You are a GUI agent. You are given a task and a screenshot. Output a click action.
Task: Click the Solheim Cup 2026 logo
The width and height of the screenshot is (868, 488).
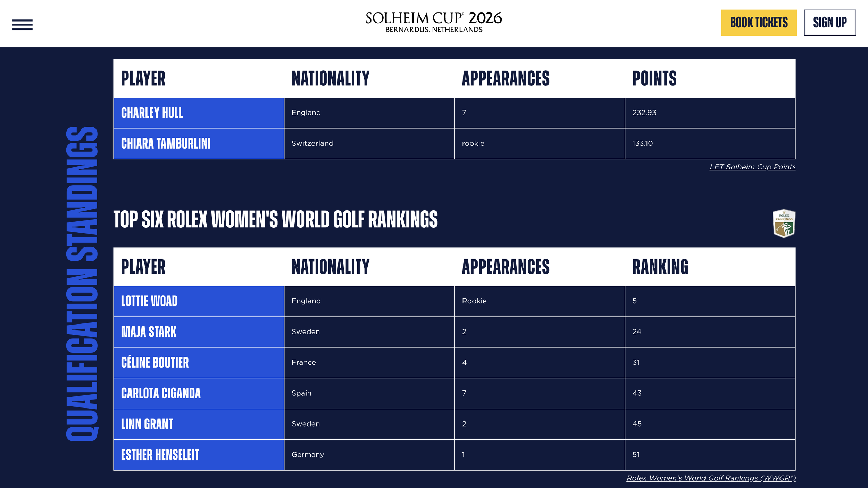(x=434, y=23)
